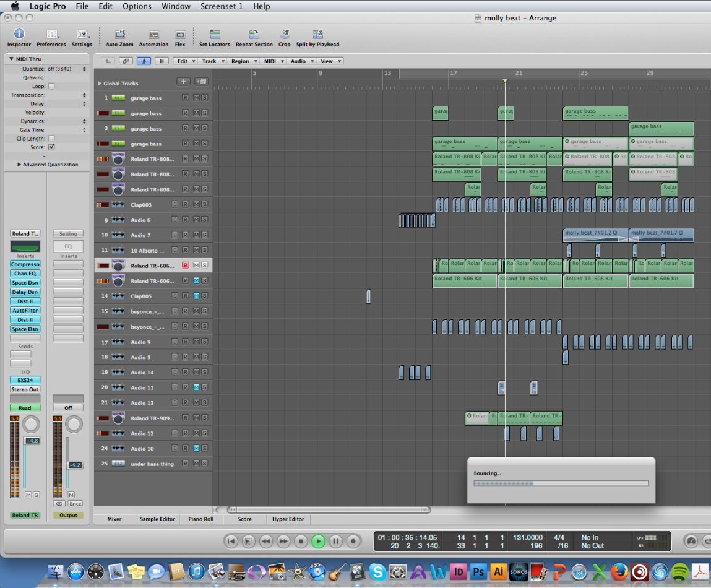Open the Screenset 1 menu
The height and width of the screenshot is (588, 711).
click(222, 6)
